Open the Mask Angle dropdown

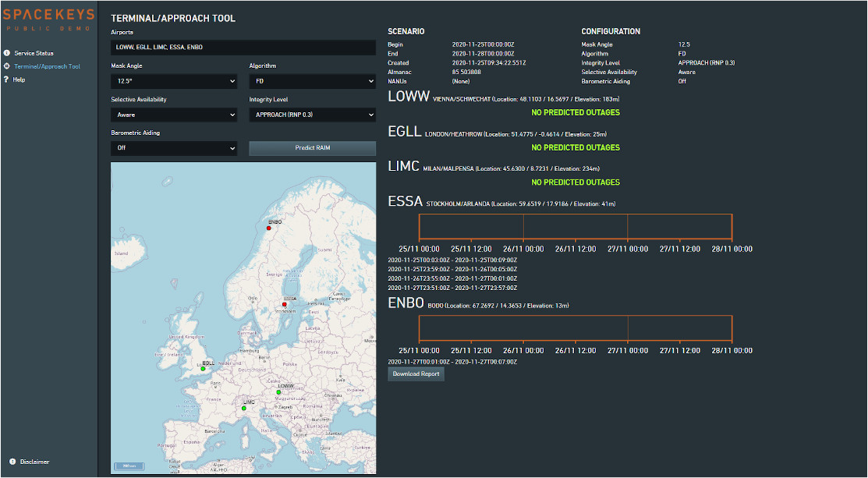(174, 81)
